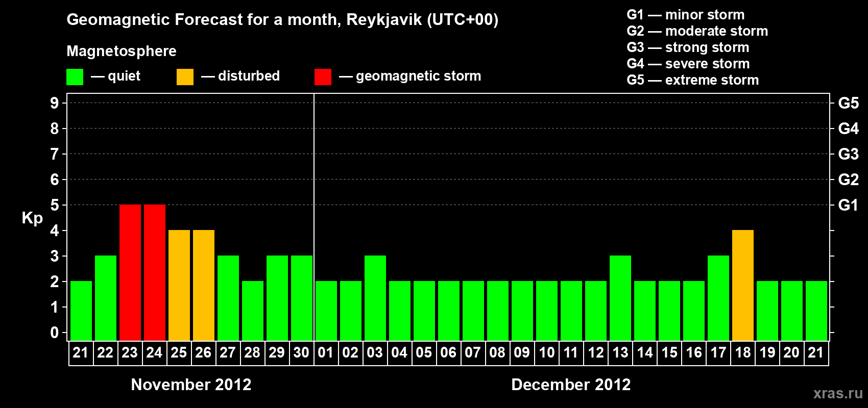Select the green bar for December 13

pos(620,298)
